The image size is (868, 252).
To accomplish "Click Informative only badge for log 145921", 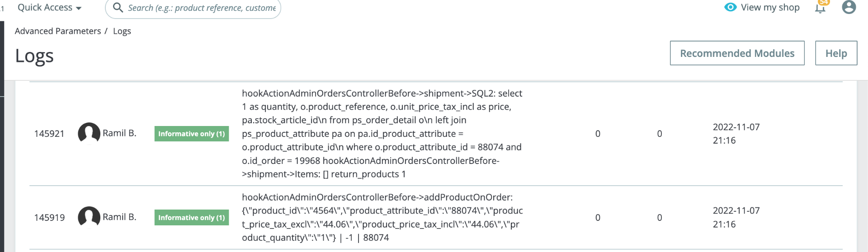I will (x=191, y=134).
